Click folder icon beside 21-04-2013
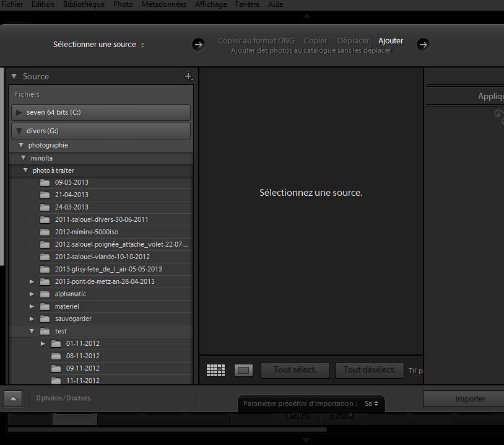This screenshot has height=445, width=504. click(x=45, y=195)
